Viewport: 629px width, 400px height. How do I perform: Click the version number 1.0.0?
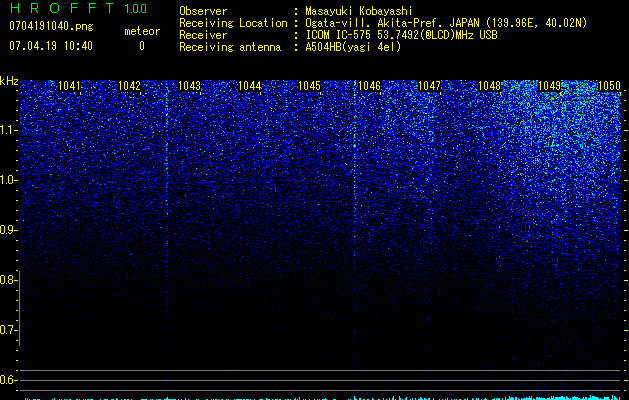(136, 9)
